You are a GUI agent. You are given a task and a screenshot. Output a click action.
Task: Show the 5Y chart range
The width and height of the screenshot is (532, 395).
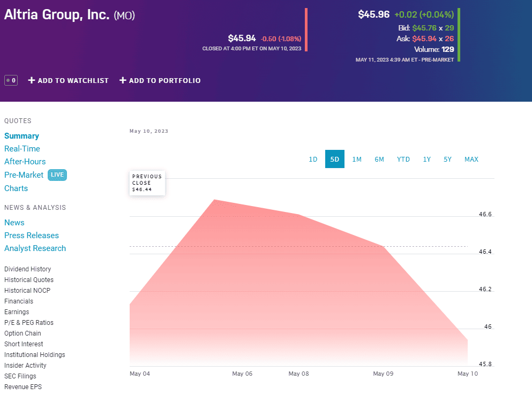point(447,159)
